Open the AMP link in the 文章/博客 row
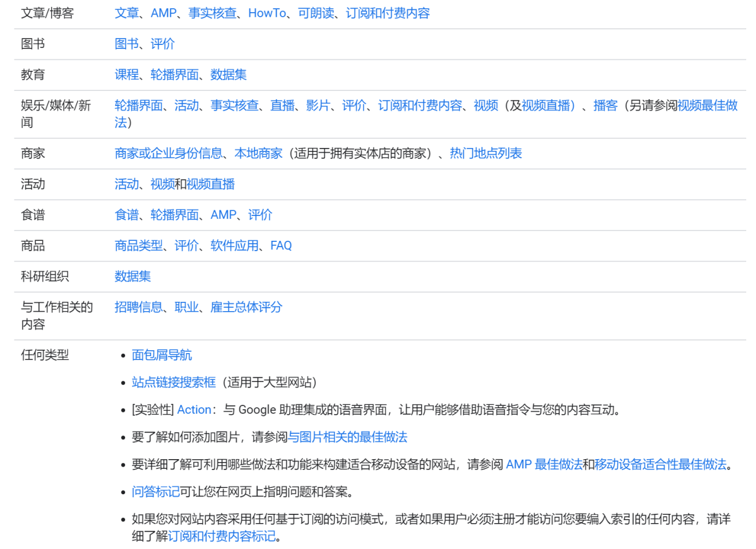This screenshot has width=756, height=549. 164,13
